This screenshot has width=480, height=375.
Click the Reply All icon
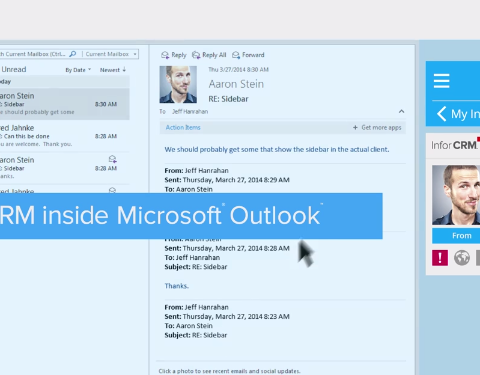[196, 55]
